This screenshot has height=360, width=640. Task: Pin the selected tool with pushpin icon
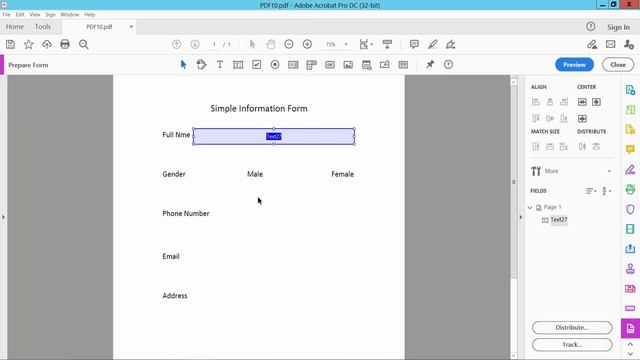[430, 64]
